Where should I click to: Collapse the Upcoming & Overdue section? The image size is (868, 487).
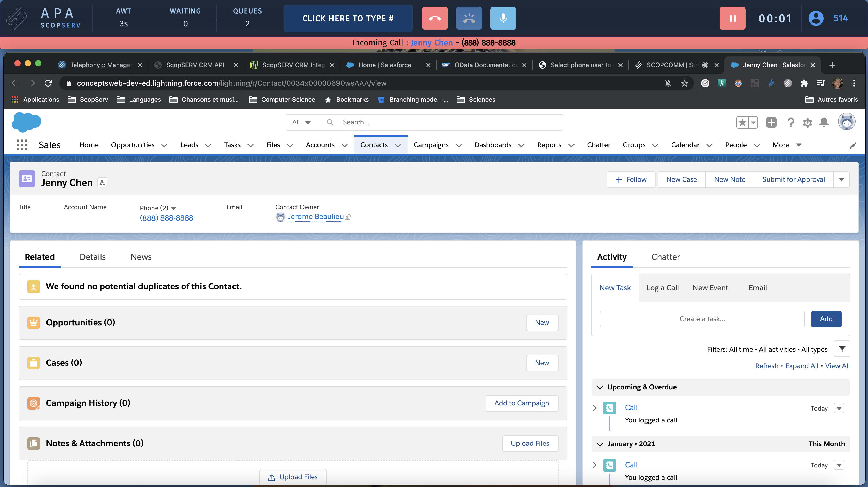(599, 387)
